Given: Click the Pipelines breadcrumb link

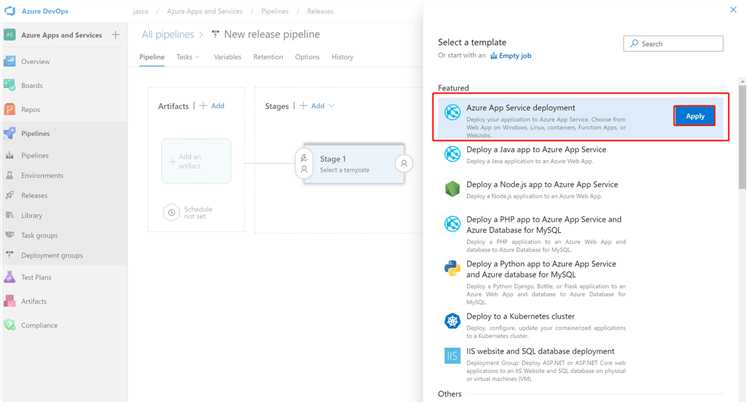Looking at the screenshot, I should 275,11.
